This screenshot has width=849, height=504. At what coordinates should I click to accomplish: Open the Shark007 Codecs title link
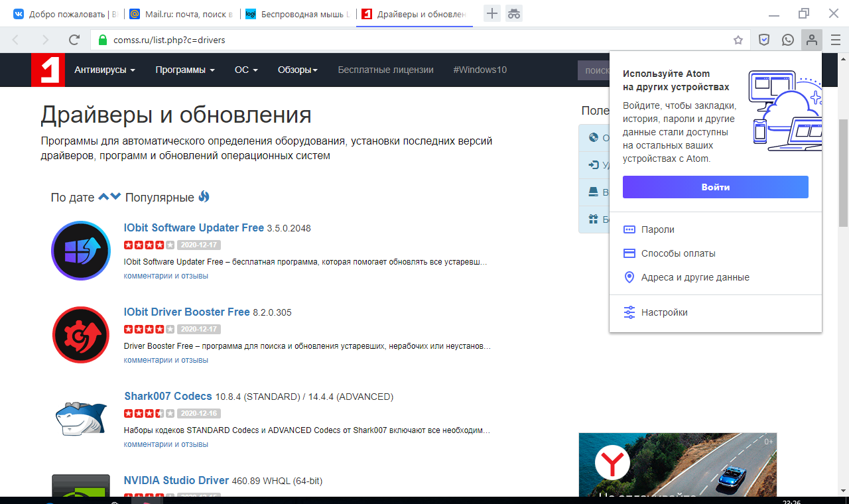(x=168, y=396)
